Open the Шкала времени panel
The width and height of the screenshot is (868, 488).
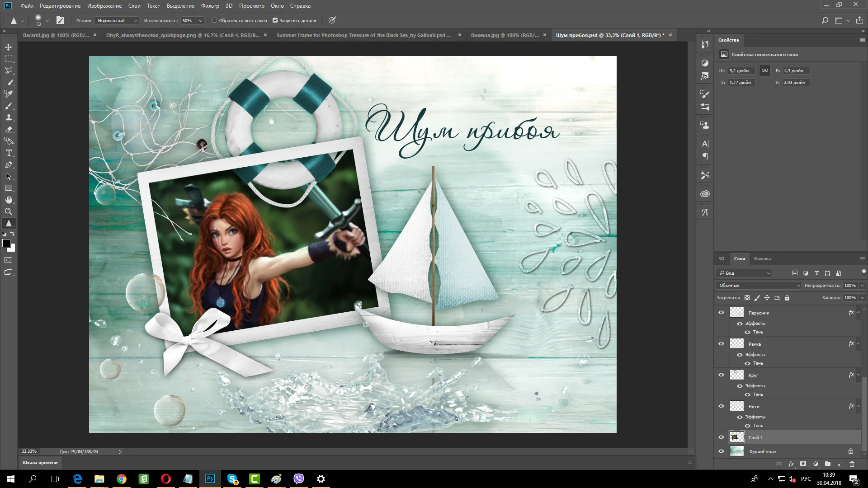pos(40,462)
